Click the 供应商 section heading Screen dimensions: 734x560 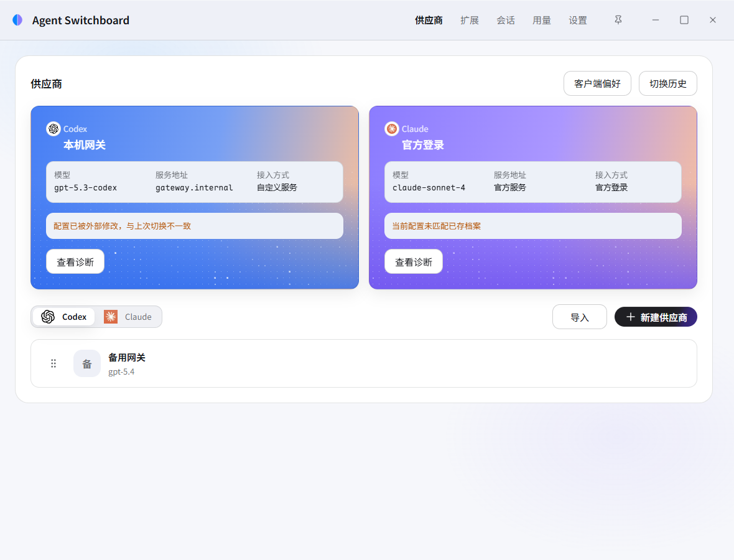(47, 84)
